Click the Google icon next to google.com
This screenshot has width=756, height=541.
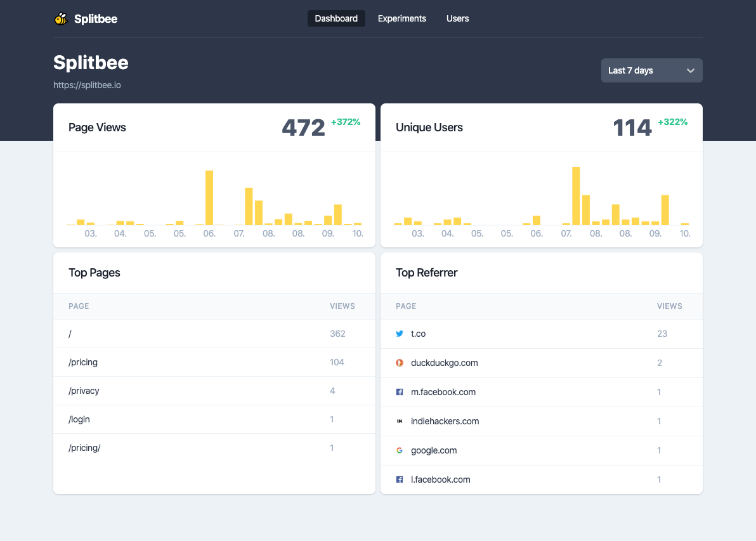(x=399, y=450)
